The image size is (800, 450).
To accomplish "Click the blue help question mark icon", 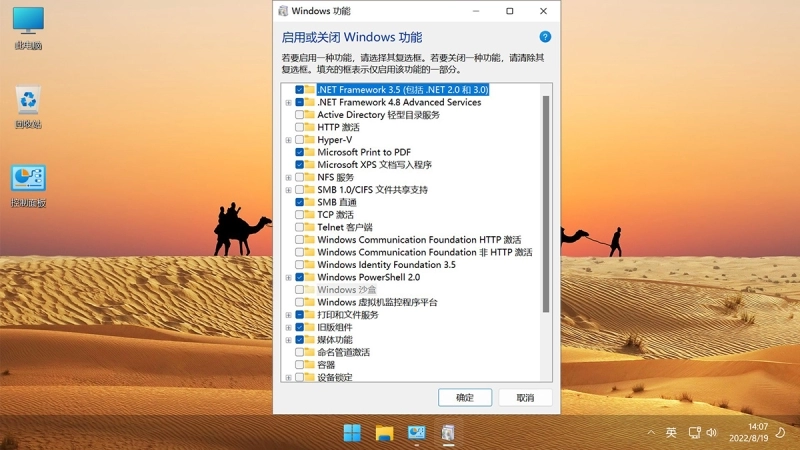I will coord(545,37).
